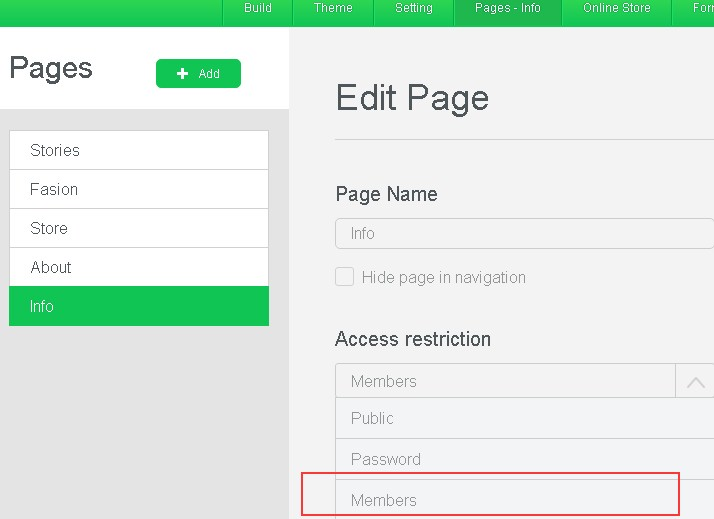Open the Theme tab
The width and height of the screenshot is (714, 519).
[333, 9]
